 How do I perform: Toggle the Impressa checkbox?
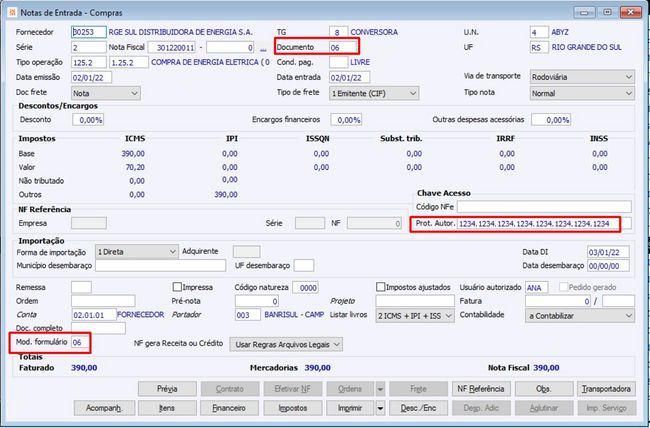pos(178,286)
